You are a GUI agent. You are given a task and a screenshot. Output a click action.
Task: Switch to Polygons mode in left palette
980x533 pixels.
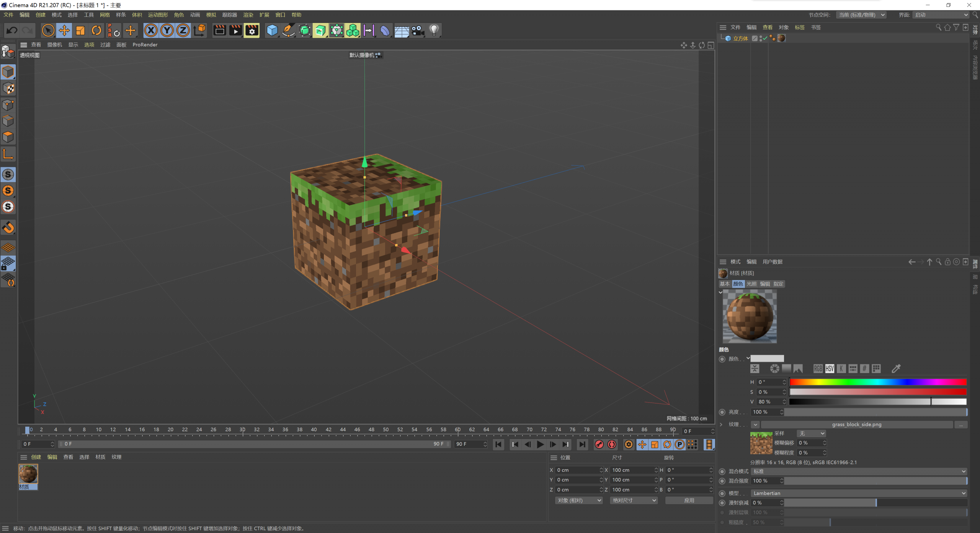point(8,137)
